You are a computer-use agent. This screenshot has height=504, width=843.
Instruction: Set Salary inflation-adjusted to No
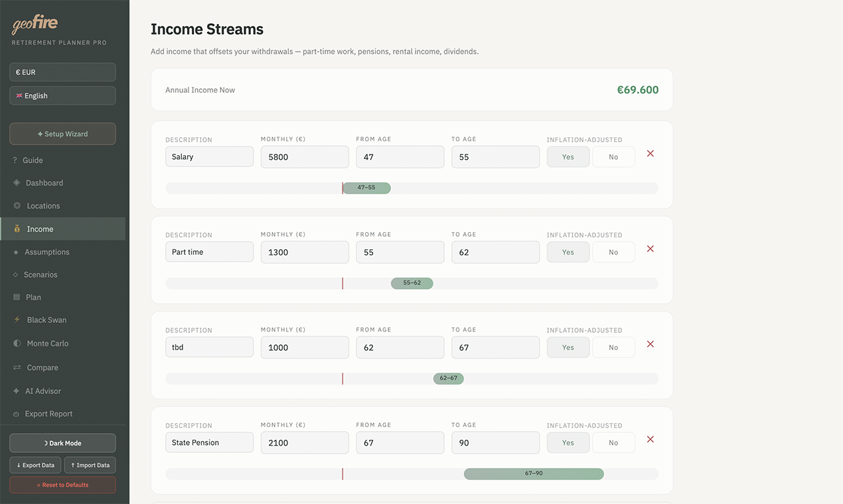click(613, 157)
